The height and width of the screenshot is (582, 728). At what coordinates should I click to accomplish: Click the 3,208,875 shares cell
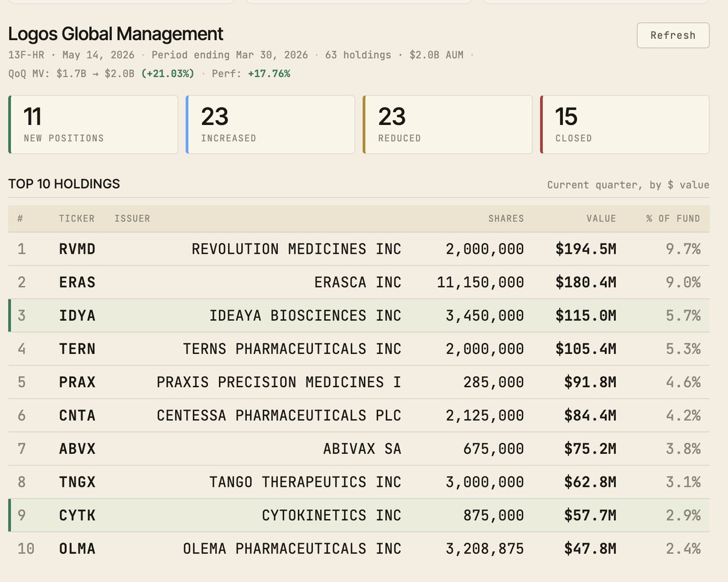click(485, 549)
